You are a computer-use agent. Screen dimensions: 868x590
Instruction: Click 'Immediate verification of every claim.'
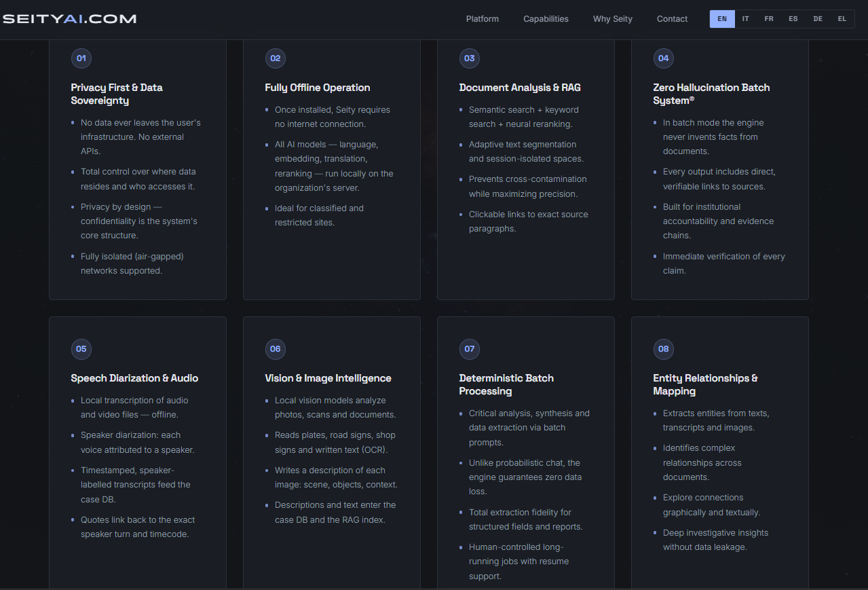coord(724,263)
